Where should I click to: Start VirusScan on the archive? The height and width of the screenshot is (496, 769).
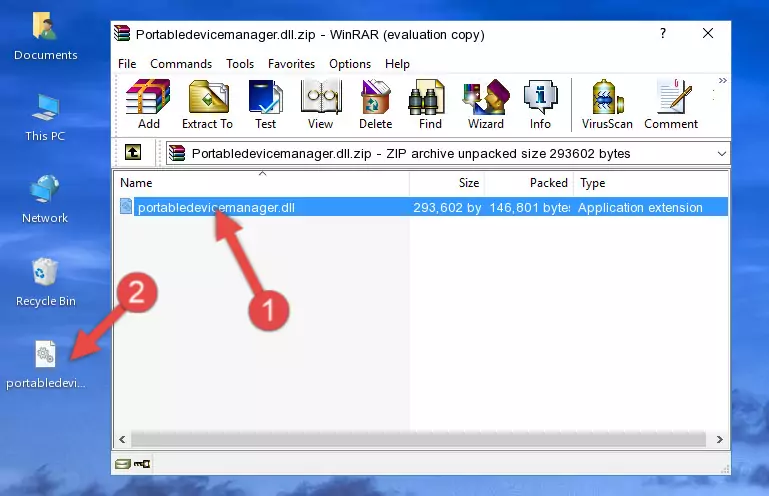click(607, 104)
